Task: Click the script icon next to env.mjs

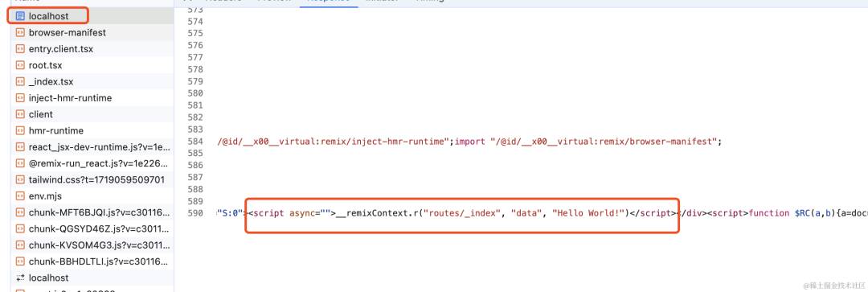Action: tap(20, 196)
